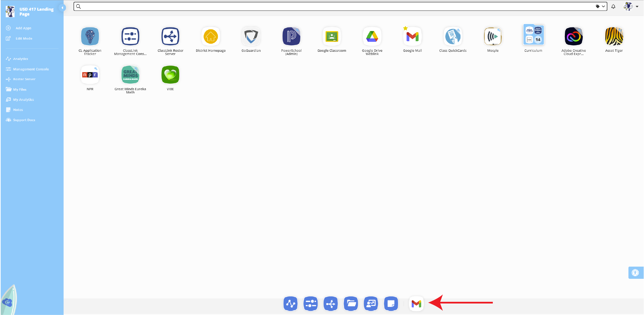Launch ClassLink Management Console app tile

click(130, 37)
